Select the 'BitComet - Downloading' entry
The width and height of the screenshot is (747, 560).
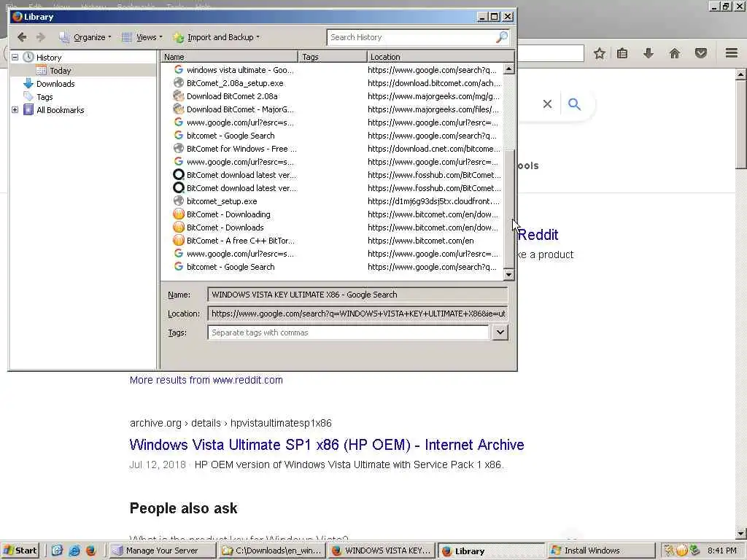(228, 214)
